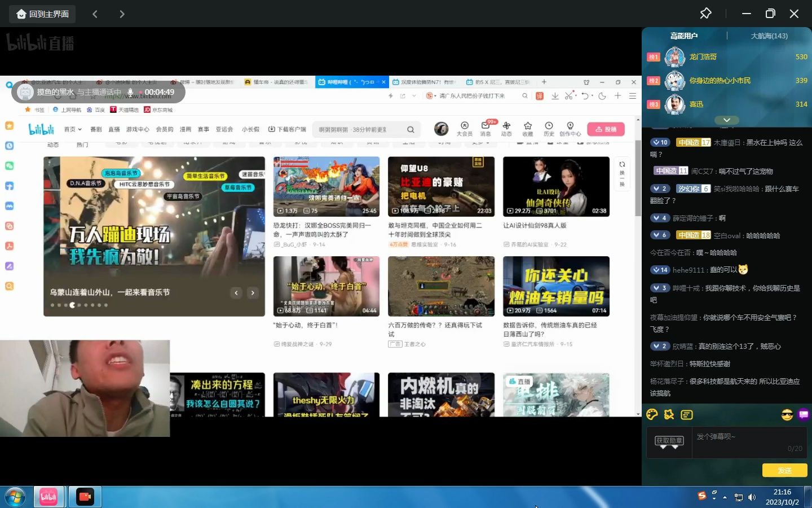812x508 pixels.
Task: Pin the window with the pin icon
Action: [705, 13]
